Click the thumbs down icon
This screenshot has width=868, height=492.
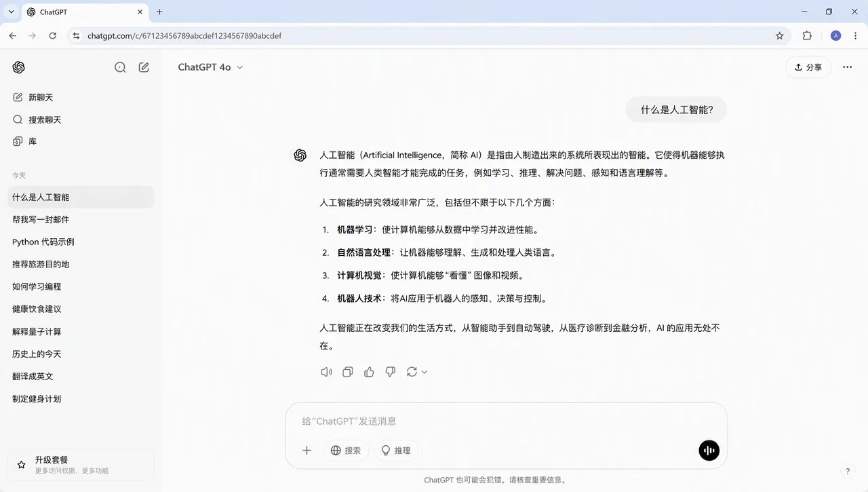[391, 372]
